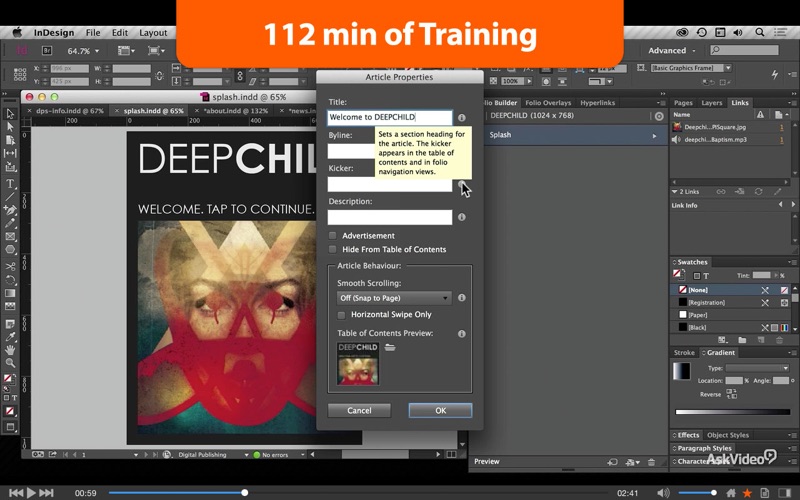Select the Gradient Swatch tool
This screenshot has height=500, width=800.
(10, 293)
